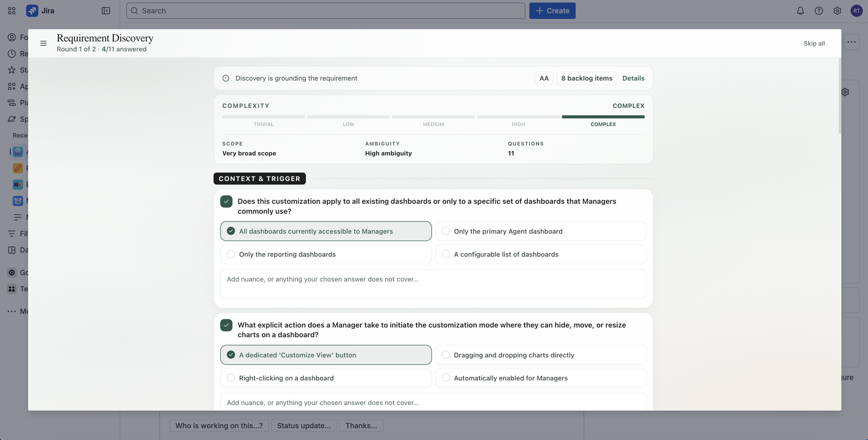Click the Jira logo in header
Viewport: 868px width, 440px height.
(40, 11)
